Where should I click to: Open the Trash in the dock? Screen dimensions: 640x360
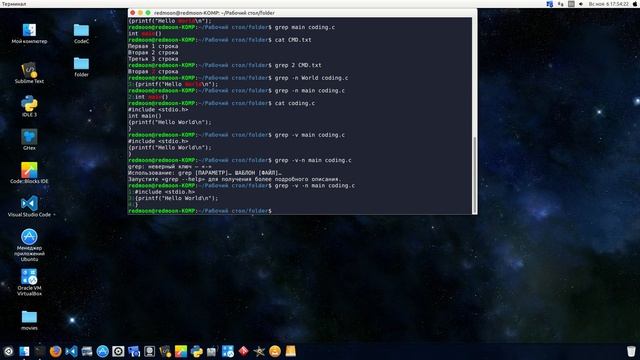point(631,351)
